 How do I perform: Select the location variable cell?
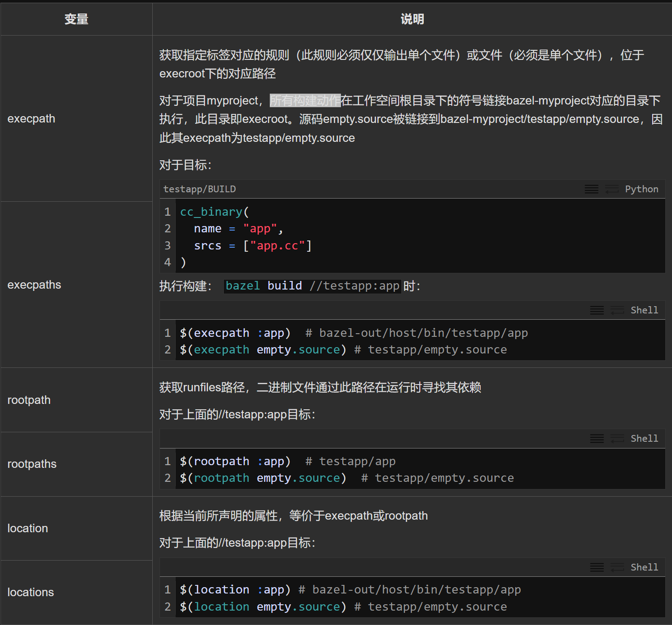coord(77,528)
